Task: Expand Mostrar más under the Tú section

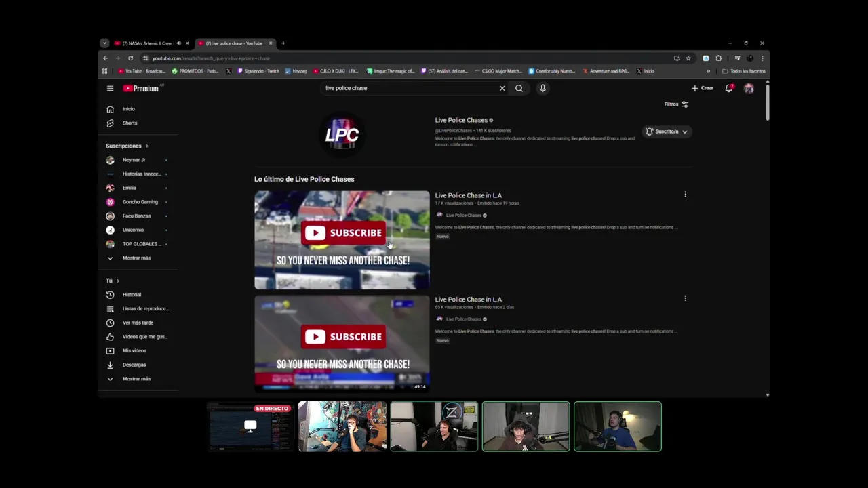Action: pyautogui.click(x=138, y=379)
